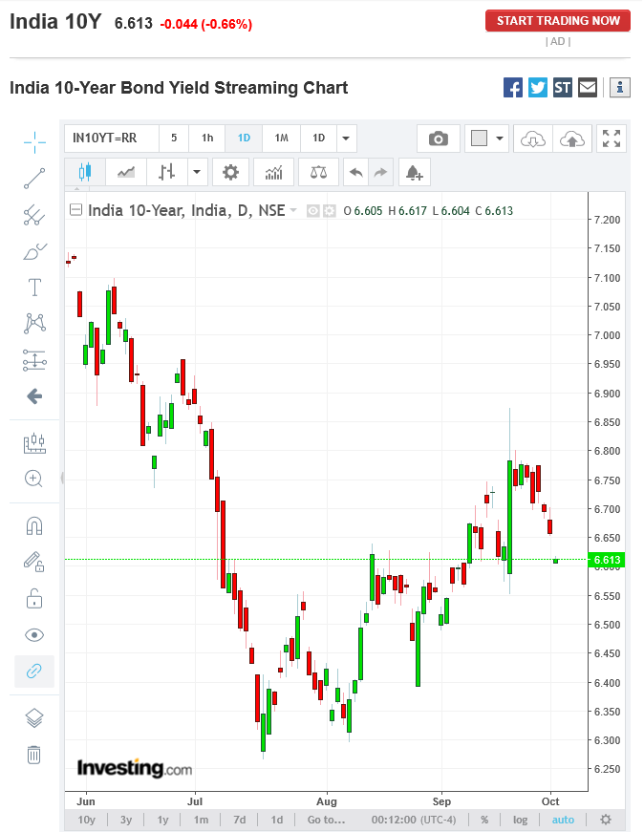Set range to 10y
This screenshot has width=644, height=832.
point(87,820)
